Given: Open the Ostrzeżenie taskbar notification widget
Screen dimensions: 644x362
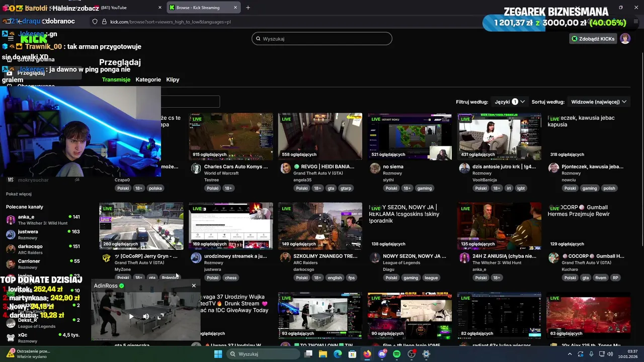Looking at the screenshot, I should point(28,354).
